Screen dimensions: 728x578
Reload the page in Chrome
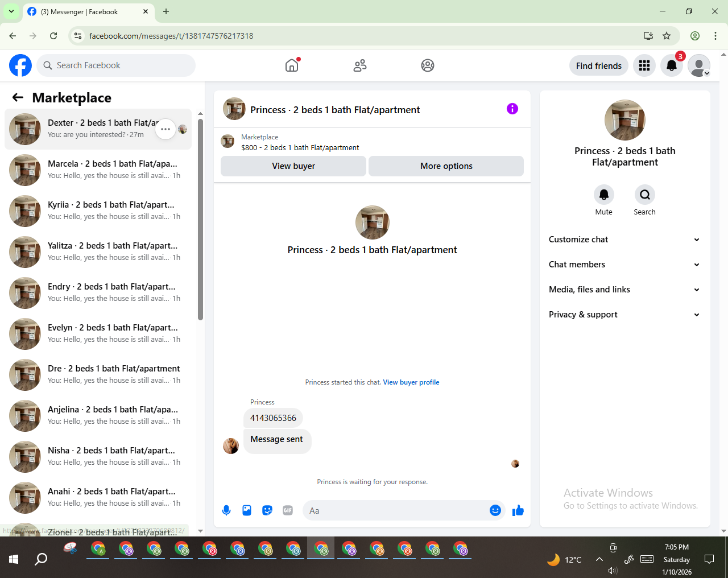53,36
